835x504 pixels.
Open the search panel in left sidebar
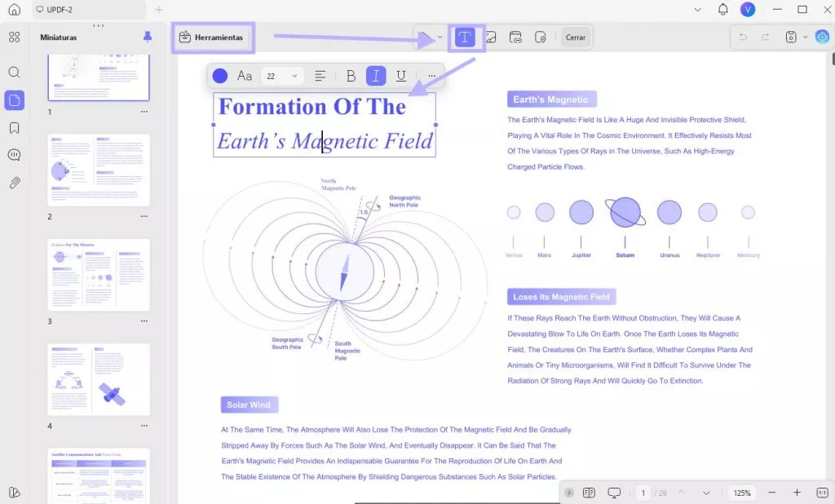15,73
